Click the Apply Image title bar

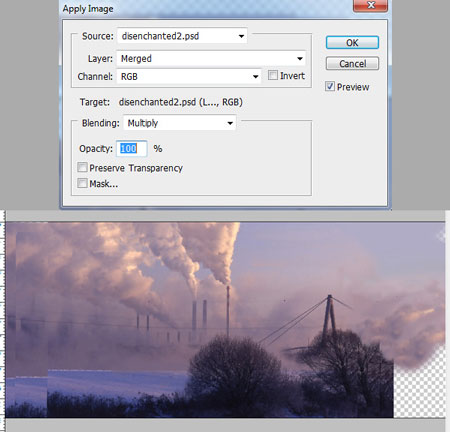[207, 8]
